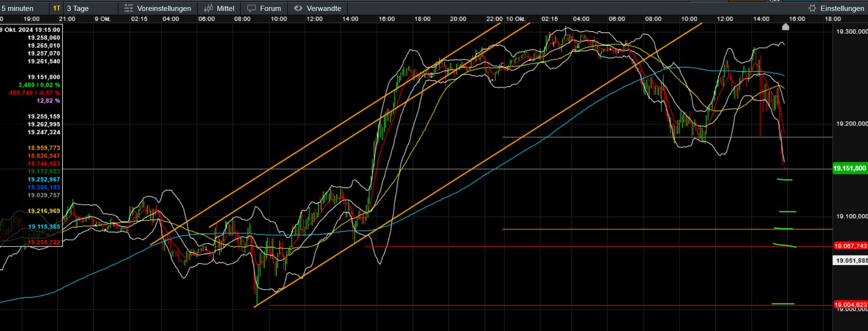Open the Forum speech bubble icon
The image size is (868, 331).
pyautogui.click(x=252, y=8)
